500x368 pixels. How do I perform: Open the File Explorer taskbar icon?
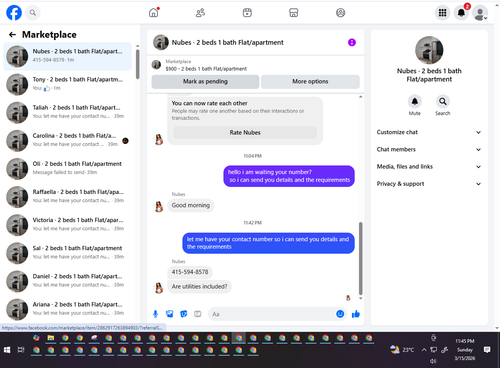[51, 338]
